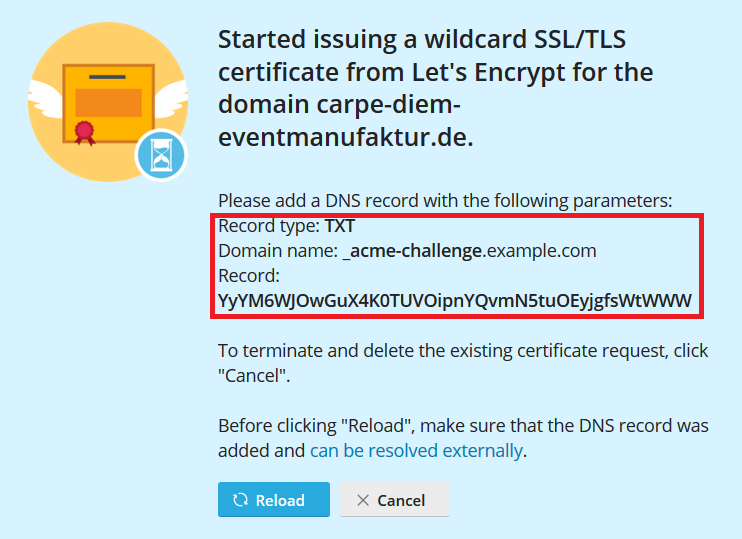This screenshot has width=742, height=539.
Task: Click the "Record type:" label
Action: pos(268,226)
